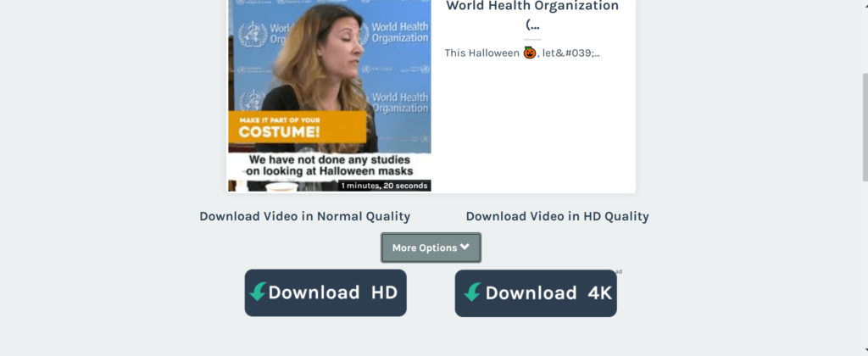Click the '1 minutes, 20 seconds' duration label

[x=384, y=186]
